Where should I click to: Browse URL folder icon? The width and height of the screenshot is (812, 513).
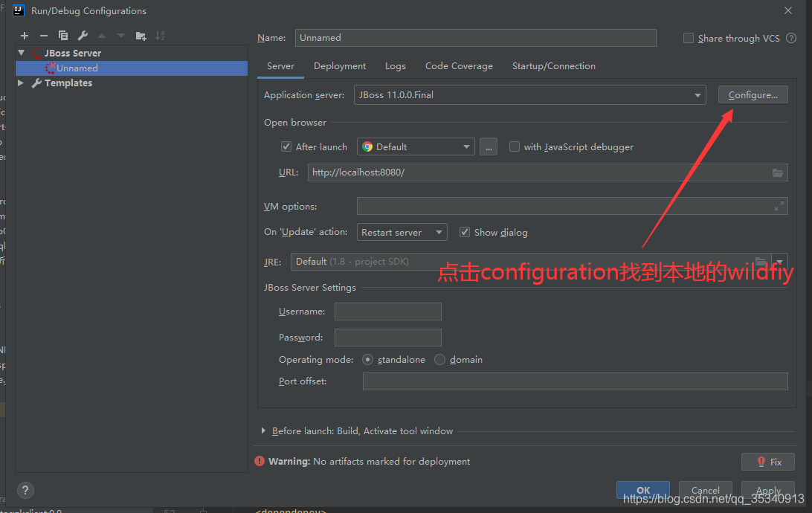click(x=778, y=172)
